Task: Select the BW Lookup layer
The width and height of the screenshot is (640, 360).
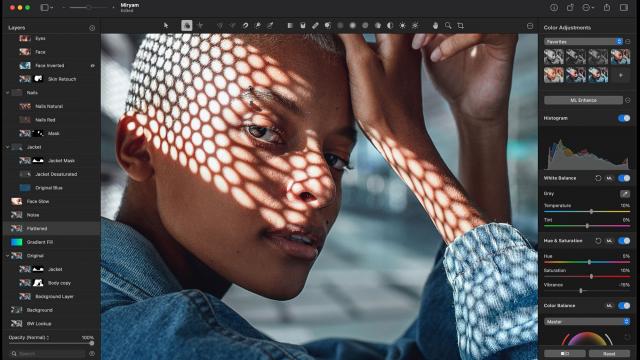Action: tap(51, 324)
